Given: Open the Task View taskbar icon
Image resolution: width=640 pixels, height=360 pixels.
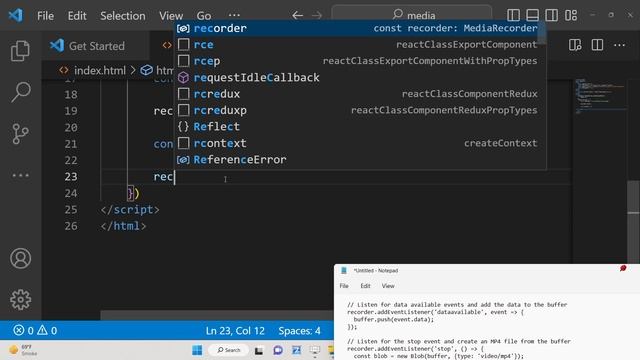Looking at the screenshot, I should click(x=259, y=350).
